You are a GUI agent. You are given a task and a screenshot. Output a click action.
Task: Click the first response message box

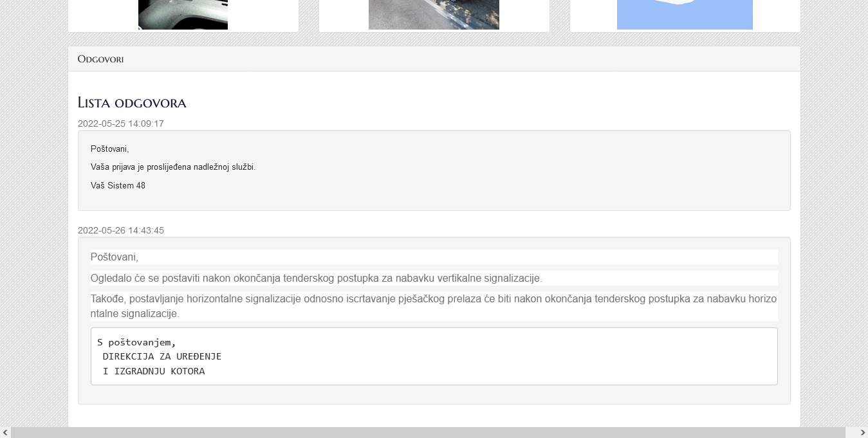click(x=434, y=170)
